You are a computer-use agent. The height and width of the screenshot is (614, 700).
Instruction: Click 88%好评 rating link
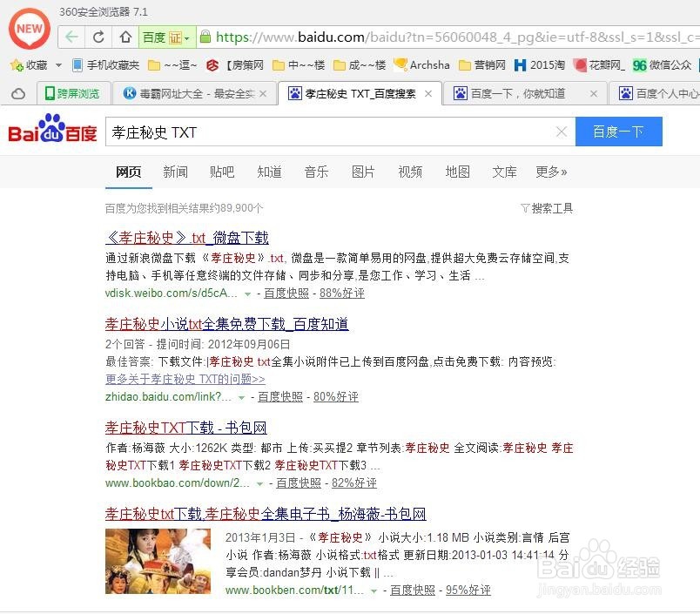(342, 294)
